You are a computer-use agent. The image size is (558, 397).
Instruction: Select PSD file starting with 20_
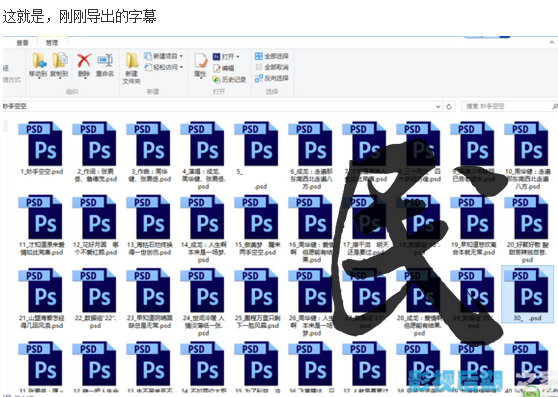pyautogui.click(x=527, y=229)
